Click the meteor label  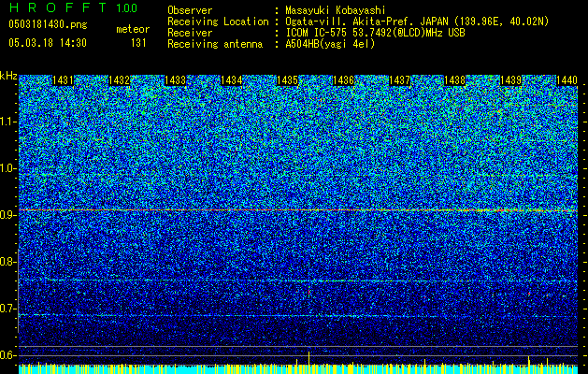click(x=133, y=29)
